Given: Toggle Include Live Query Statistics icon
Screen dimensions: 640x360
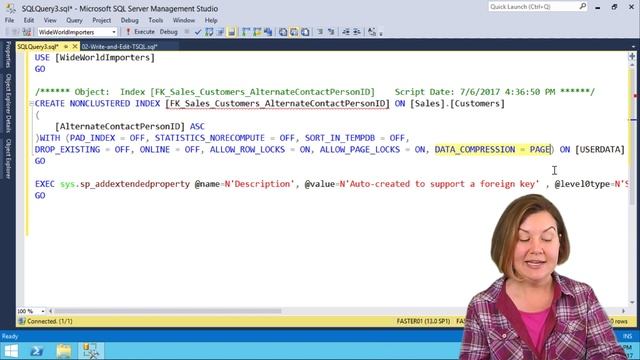Looking at the screenshot, I should click(x=257, y=32).
